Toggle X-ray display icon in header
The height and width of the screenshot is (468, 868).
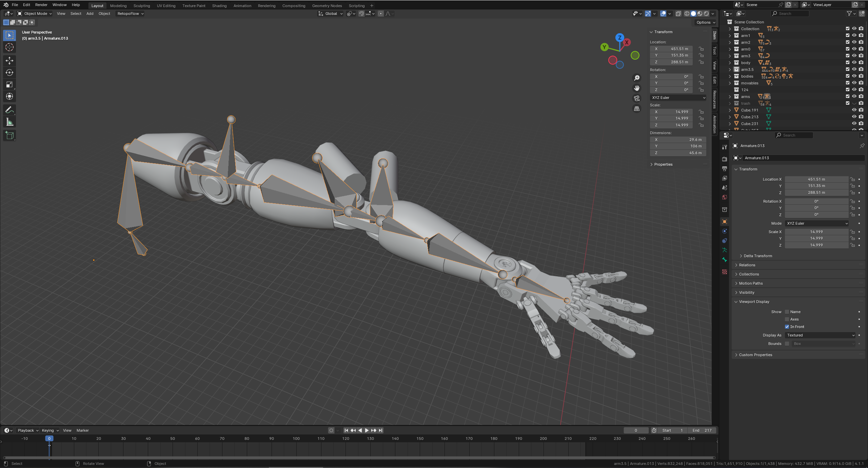coord(678,14)
